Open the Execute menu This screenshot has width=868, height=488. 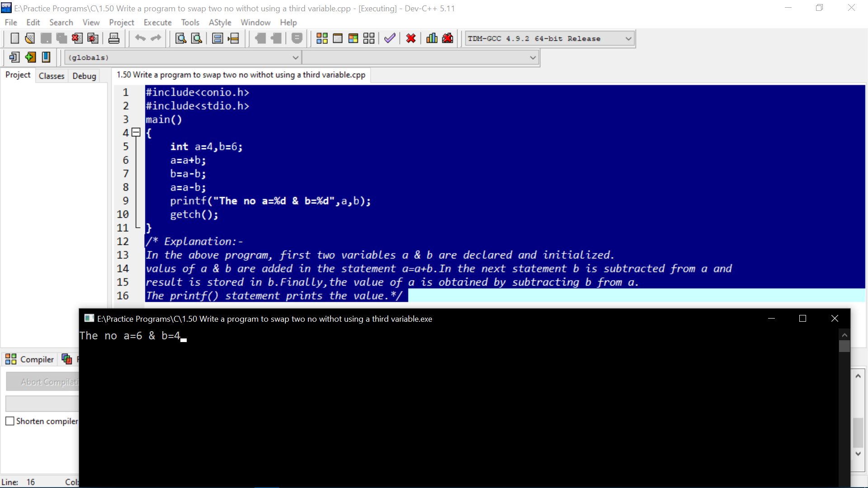click(158, 22)
